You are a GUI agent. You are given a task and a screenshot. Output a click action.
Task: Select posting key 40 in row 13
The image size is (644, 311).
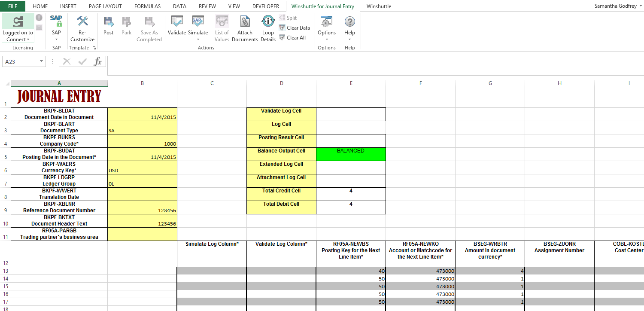(351, 271)
